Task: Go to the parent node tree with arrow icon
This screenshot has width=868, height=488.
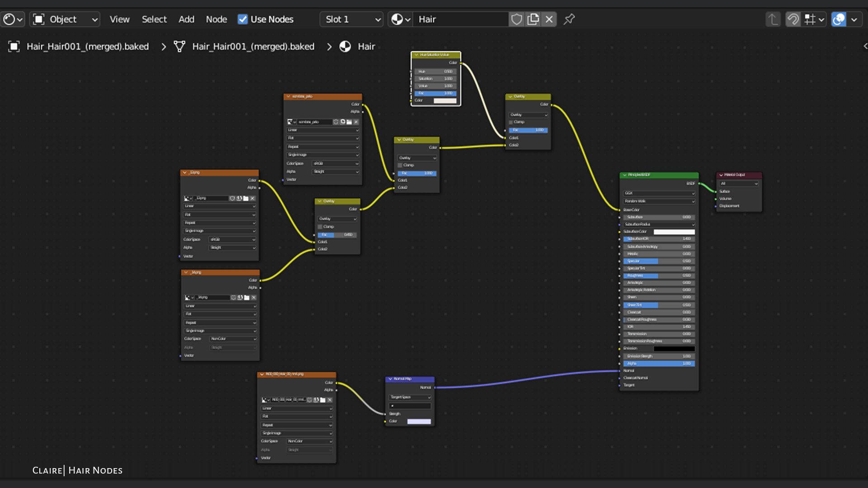Action: pos(773,19)
